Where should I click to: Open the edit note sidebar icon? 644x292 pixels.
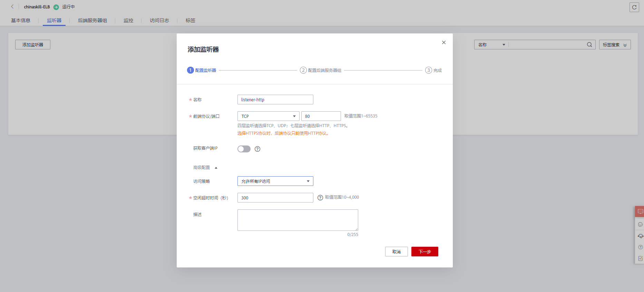point(640,258)
